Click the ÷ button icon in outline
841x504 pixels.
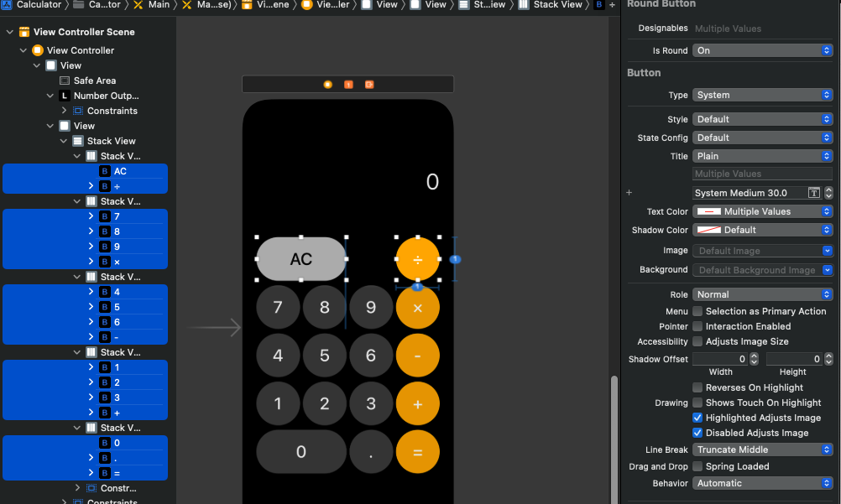point(105,186)
